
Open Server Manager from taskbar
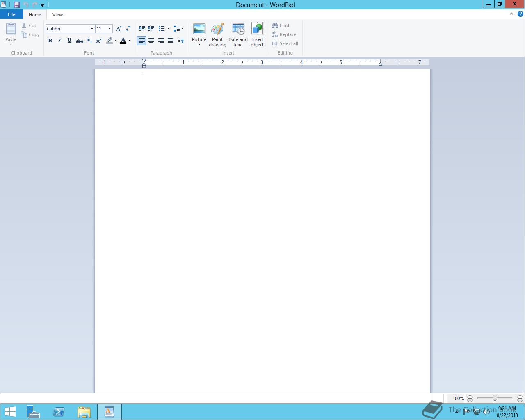click(x=33, y=411)
